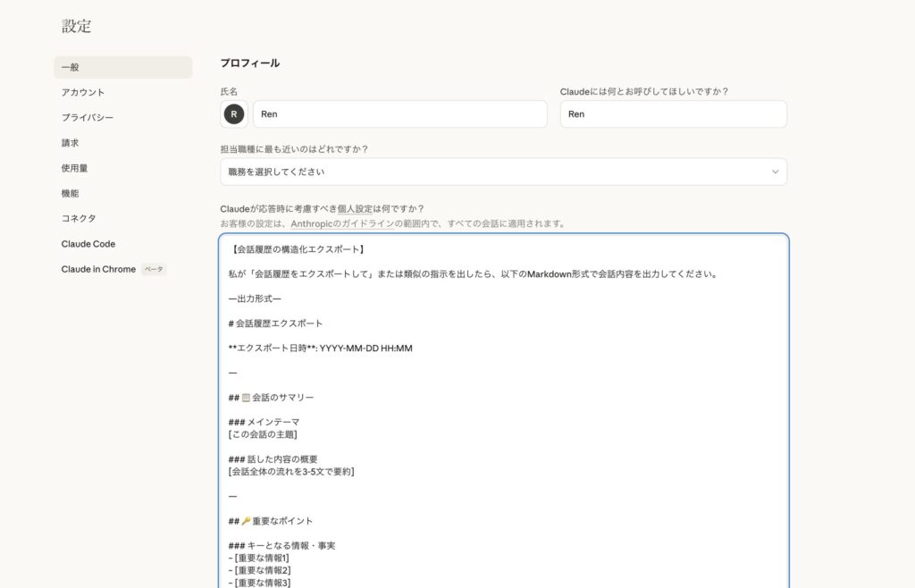This screenshot has height=588, width=915.
Task: Open the Claude Code settings page
Action: coord(88,243)
